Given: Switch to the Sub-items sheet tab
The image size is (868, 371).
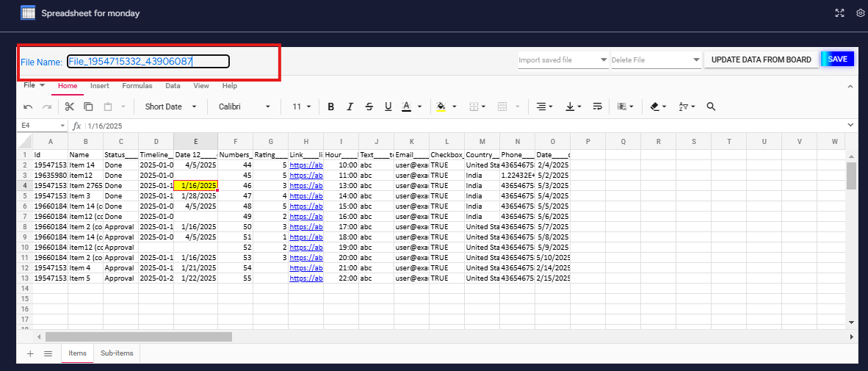Looking at the screenshot, I should (x=117, y=353).
